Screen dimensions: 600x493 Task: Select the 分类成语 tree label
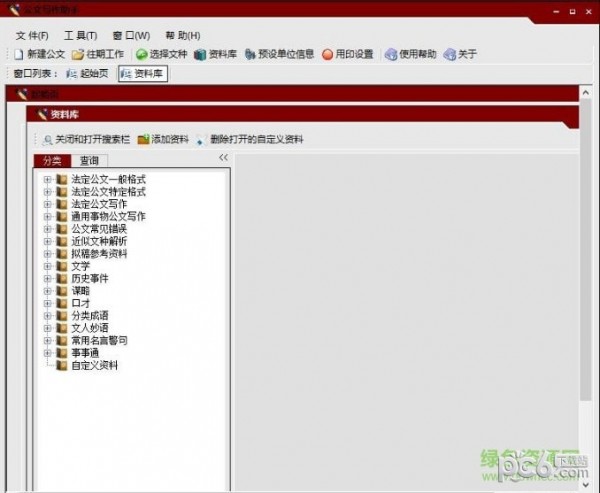tap(90, 316)
